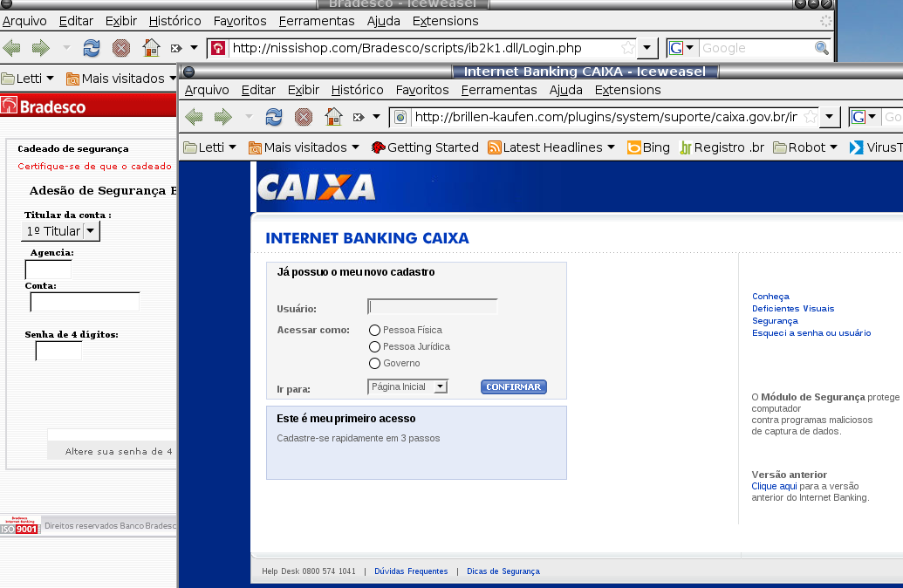This screenshot has width=903, height=588.
Task: Bookmark the CAIXA page with the star icon
Action: 811,117
